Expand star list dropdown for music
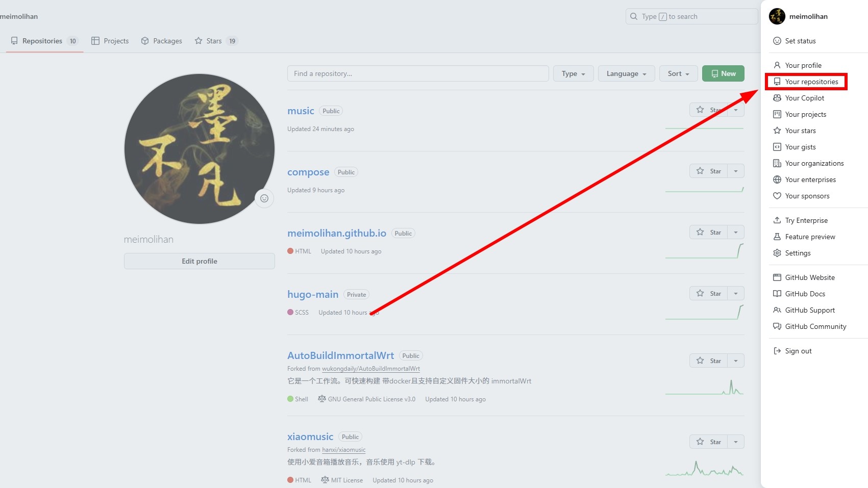The image size is (868, 488). click(736, 110)
